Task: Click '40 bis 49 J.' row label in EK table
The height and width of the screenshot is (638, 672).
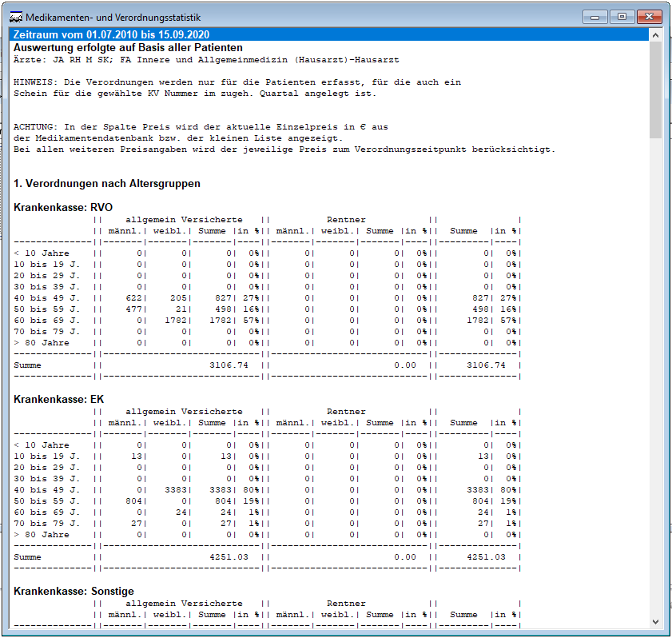Action: 46,490
